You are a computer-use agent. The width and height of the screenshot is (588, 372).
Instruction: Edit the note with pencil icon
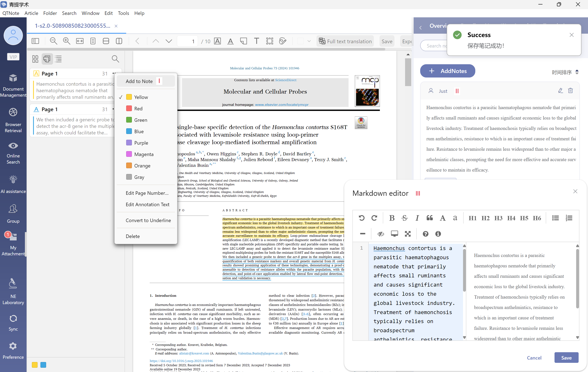560,91
